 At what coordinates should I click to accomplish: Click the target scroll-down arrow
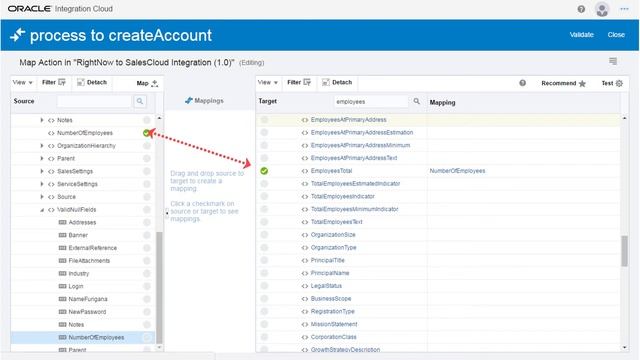click(625, 348)
